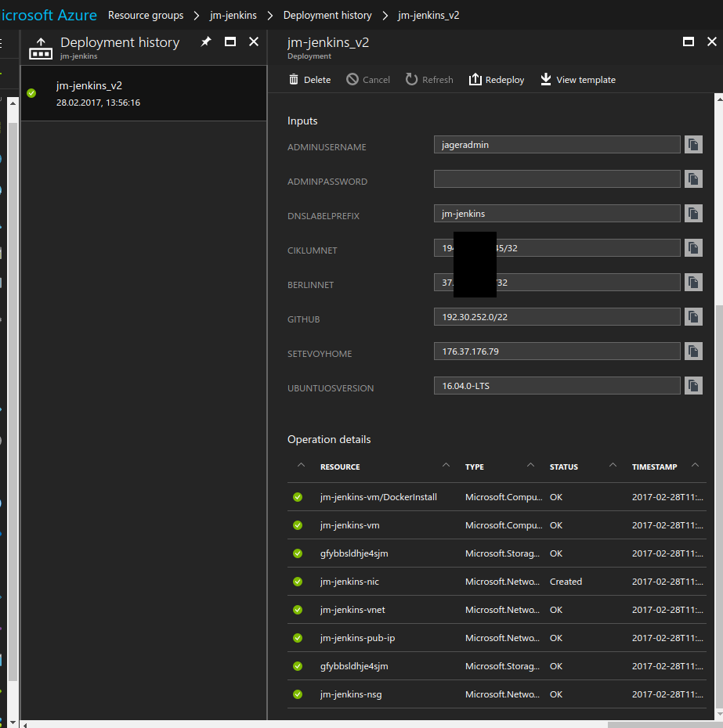Image resolution: width=723 pixels, height=728 pixels.
Task: Open the jm-jenkins-vm/DockerInstall operation row
Action: coord(497,497)
